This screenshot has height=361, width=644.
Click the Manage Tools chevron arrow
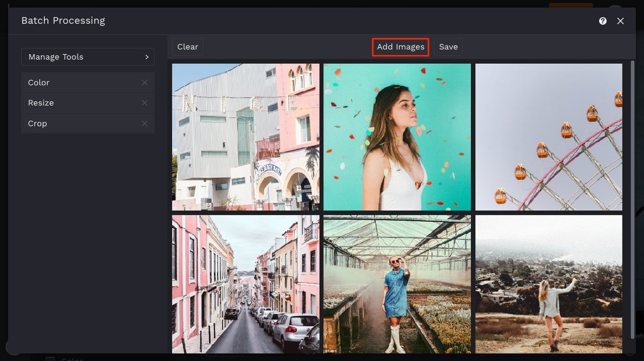click(x=146, y=56)
